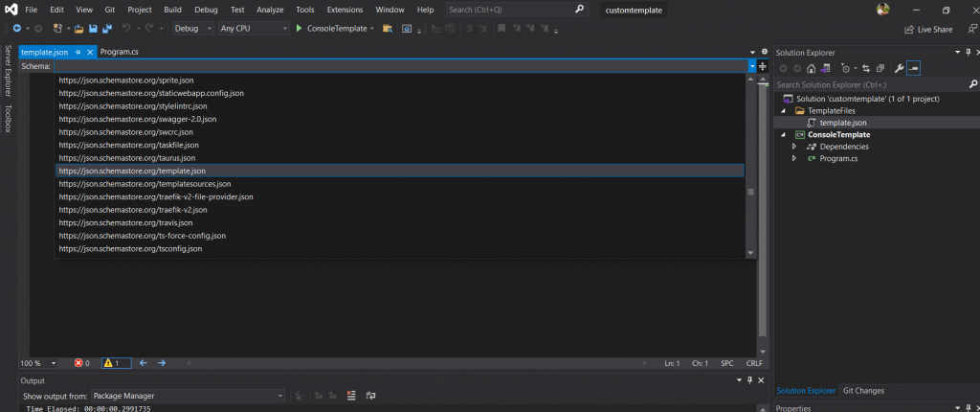Click the Navigate Backward arrow in main toolbar
Viewport: 980px width, 412px height.
tap(17, 28)
